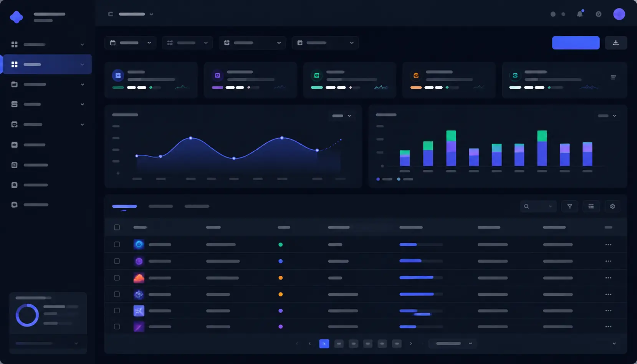Open more options for the orange cloud row

click(608, 278)
